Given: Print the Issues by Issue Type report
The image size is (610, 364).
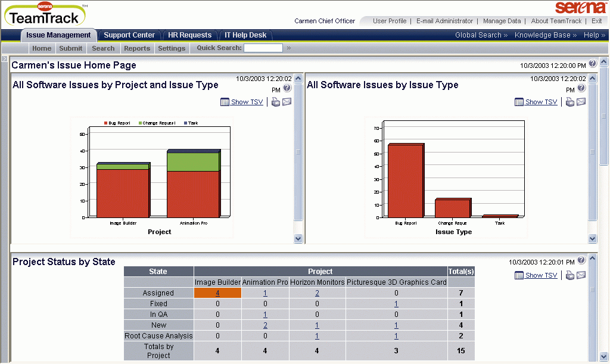Looking at the screenshot, I should [x=570, y=102].
